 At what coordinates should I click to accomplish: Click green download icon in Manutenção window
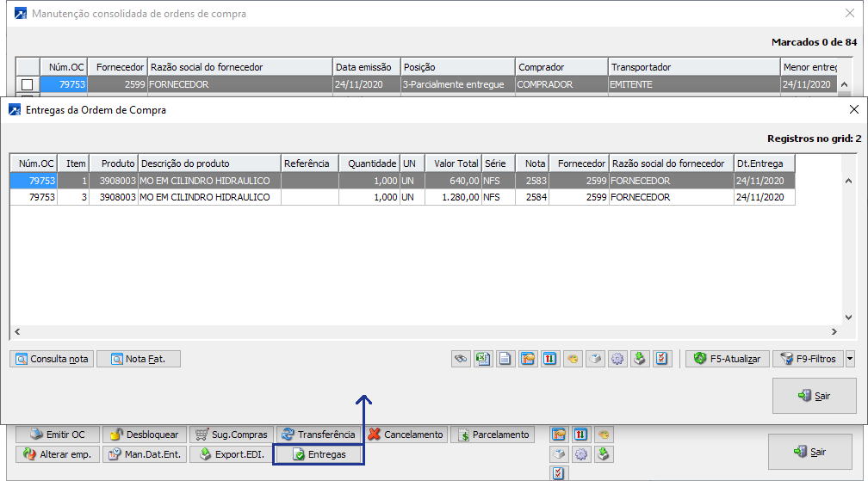point(604,454)
